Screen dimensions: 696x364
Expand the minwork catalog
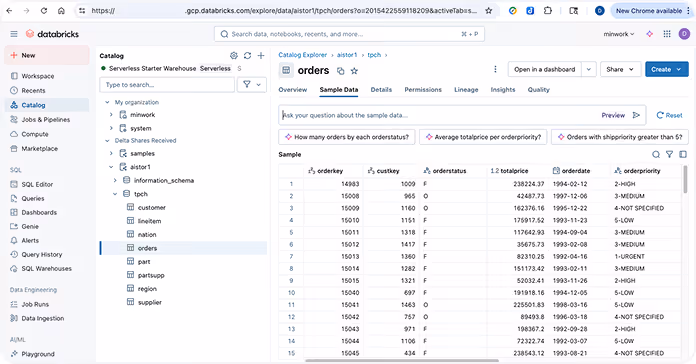pos(111,115)
